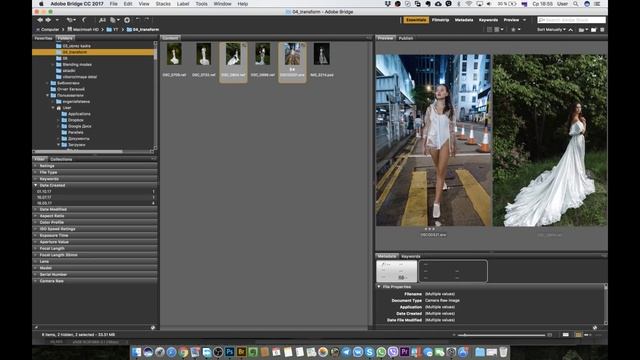
Task: Open the Sort Manually dropdown
Action: point(551,30)
